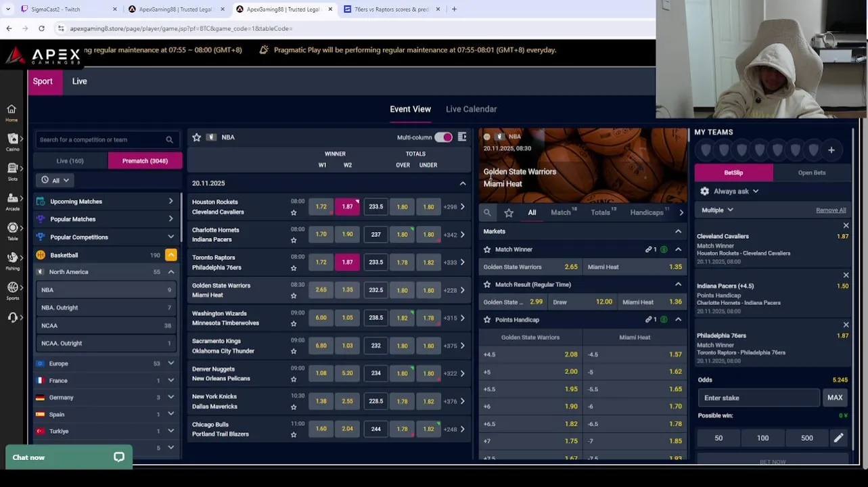Star the Charlotte Hornets vs Indiana Pacers match
The height and width of the screenshot is (487, 868).
(x=294, y=240)
